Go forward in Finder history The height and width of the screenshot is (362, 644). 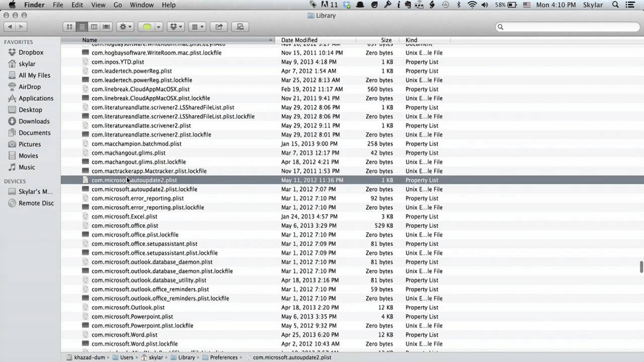click(22, 27)
